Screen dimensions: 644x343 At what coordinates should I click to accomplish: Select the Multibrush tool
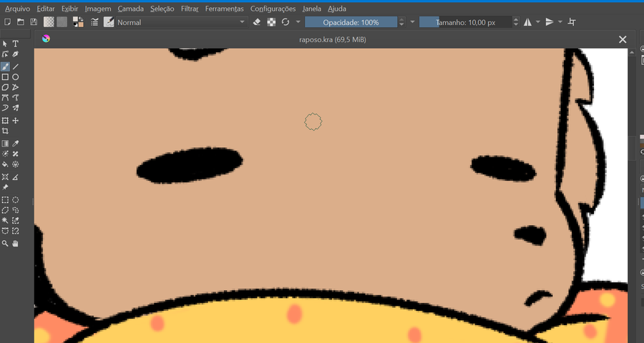(15, 108)
